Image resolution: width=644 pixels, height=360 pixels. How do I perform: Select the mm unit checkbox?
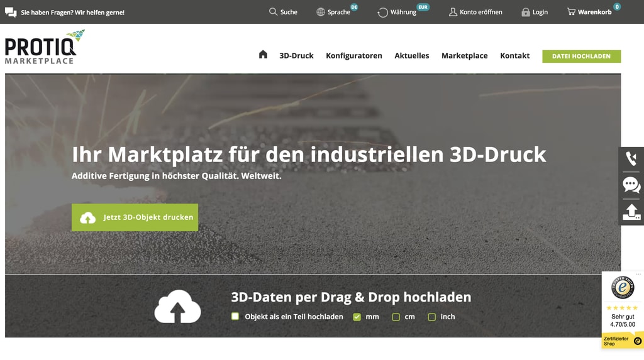coord(357,317)
